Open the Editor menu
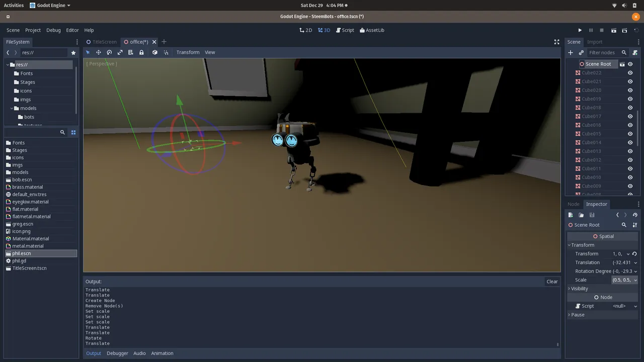The height and width of the screenshot is (362, 644). coord(72,30)
